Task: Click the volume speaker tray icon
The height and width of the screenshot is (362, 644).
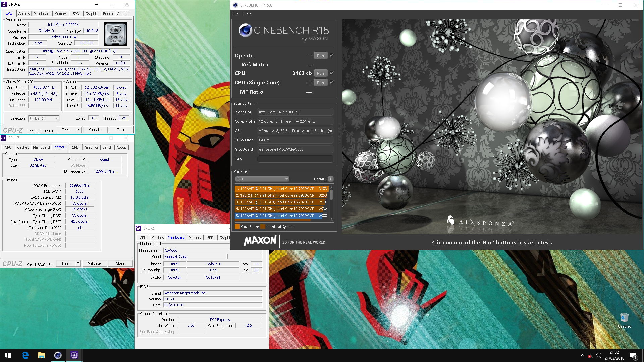Action: pos(599,355)
